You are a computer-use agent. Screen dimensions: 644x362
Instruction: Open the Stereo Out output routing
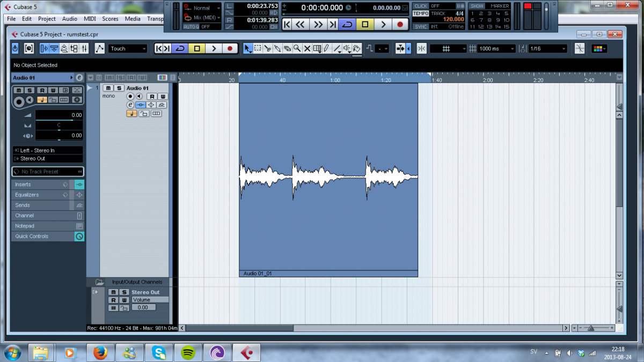[48, 159]
